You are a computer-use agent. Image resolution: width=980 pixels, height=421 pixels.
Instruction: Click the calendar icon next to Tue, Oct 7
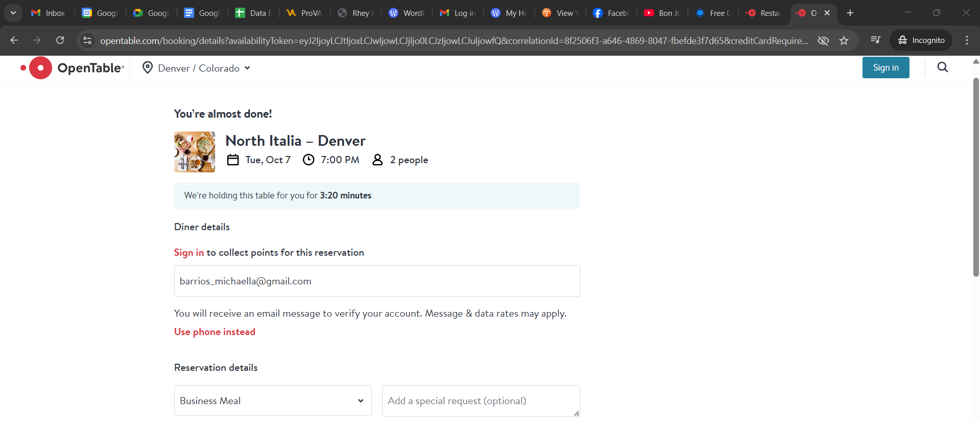tap(233, 160)
